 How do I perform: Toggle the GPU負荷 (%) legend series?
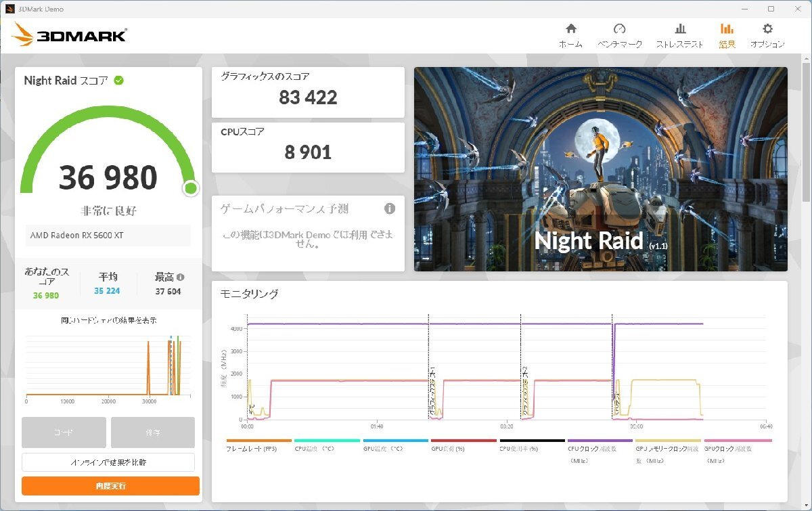pyautogui.click(x=464, y=445)
